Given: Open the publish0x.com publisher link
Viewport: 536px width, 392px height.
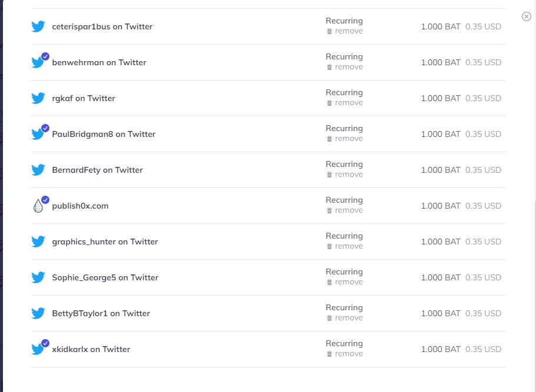Looking at the screenshot, I should (80, 206).
